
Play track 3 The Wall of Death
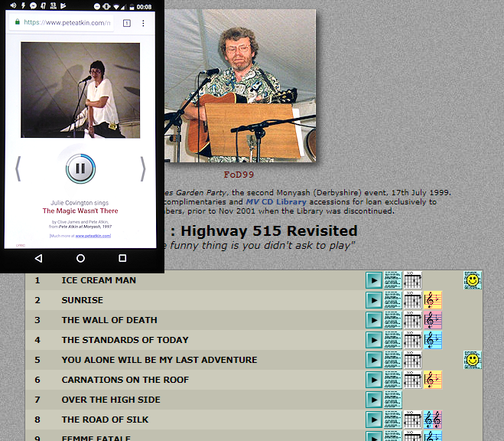pyautogui.click(x=374, y=320)
